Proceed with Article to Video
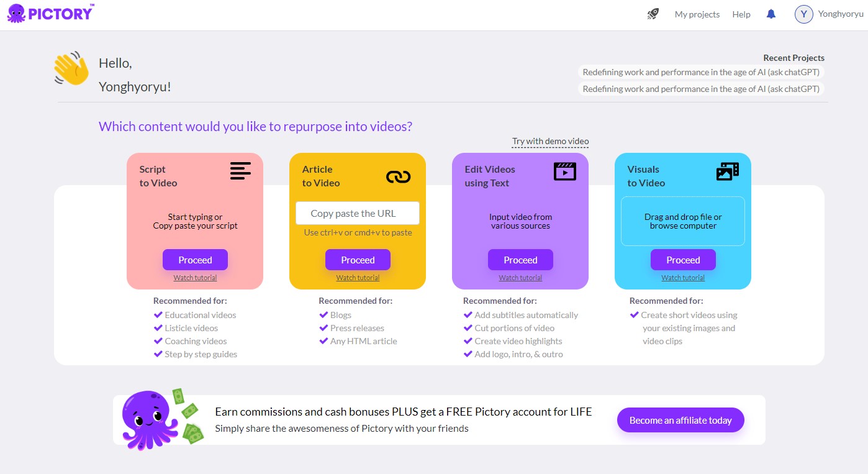Viewport: 868px width, 474px height. pos(358,260)
